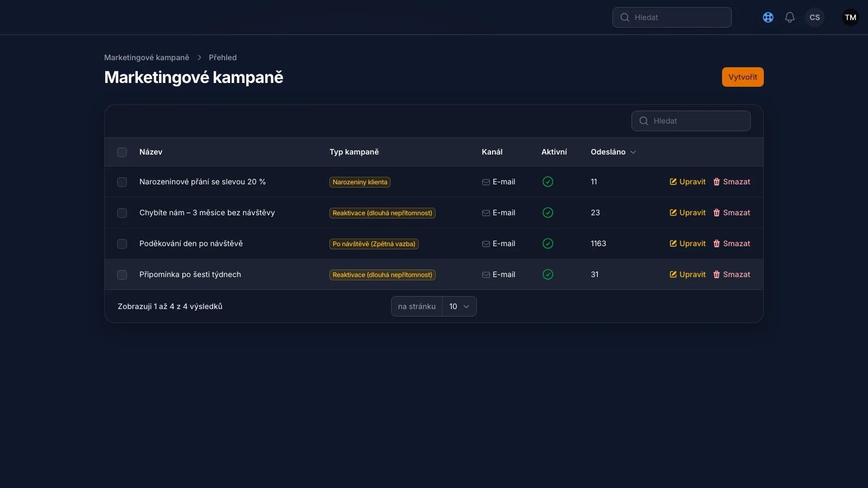
Task: Click the envelope icon in Připomínka po šesti týdnech row
Action: [486, 275]
